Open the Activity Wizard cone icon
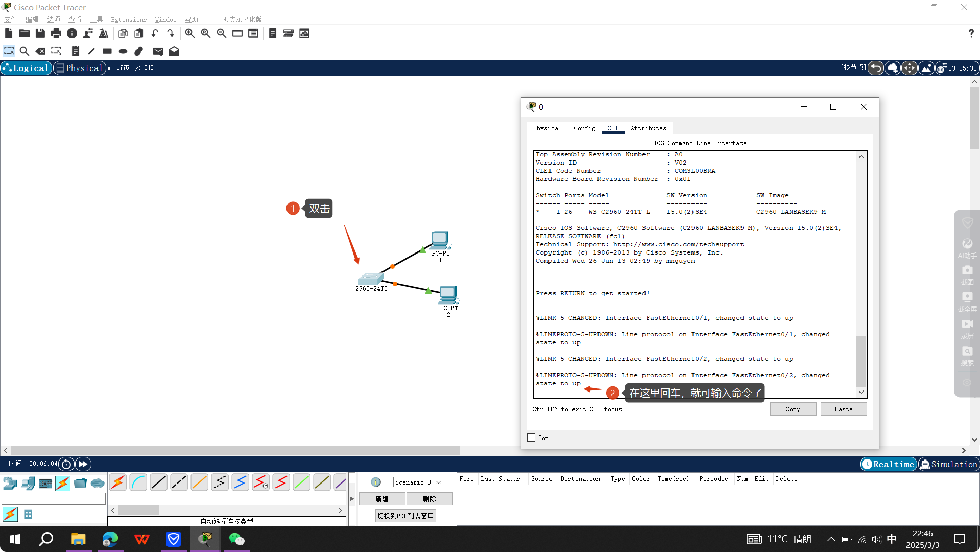This screenshot has height=552, width=980. (104, 34)
